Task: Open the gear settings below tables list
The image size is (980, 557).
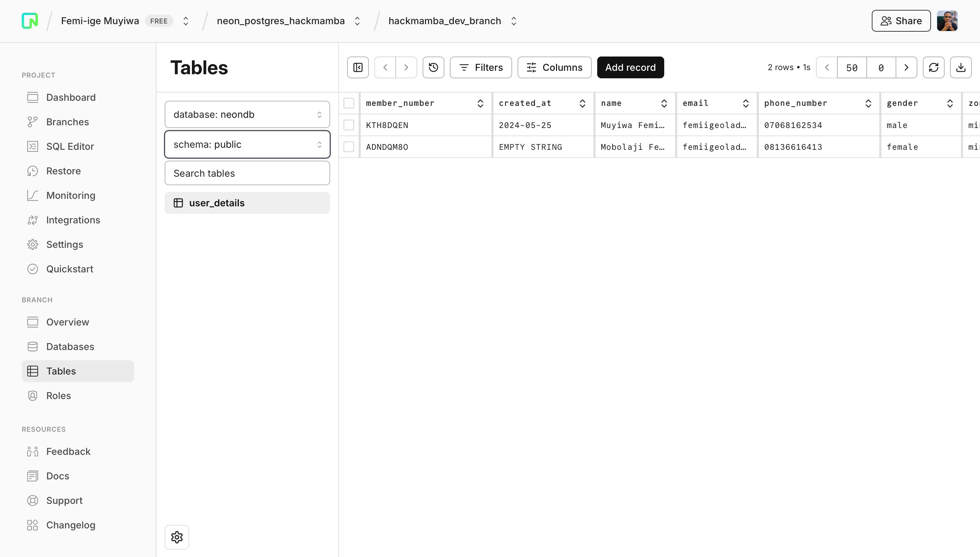Action: (x=177, y=537)
